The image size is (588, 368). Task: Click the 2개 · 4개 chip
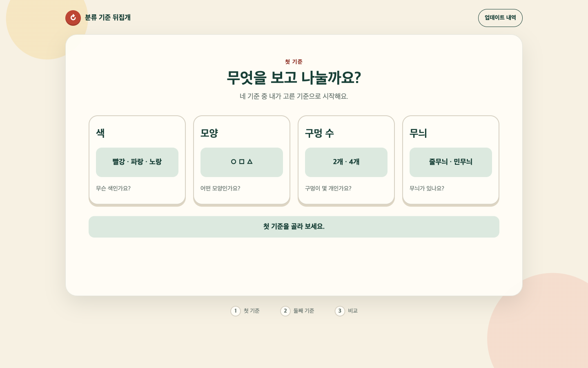pyautogui.click(x=346, y=162)
